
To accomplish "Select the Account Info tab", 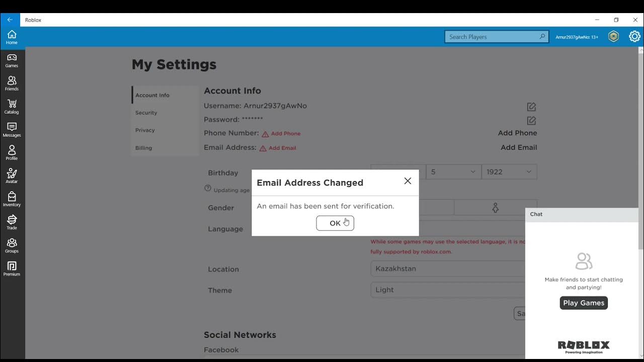I will (x=165, y=95).
